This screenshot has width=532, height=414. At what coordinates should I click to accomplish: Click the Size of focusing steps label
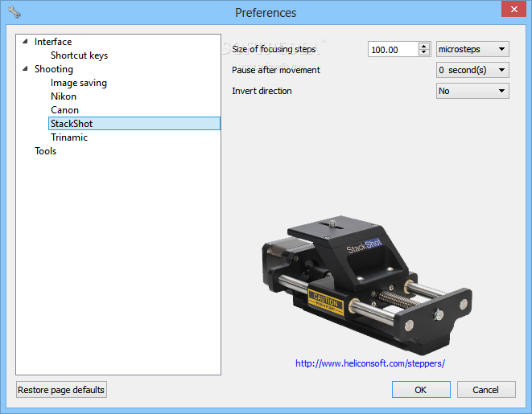coord(274,49)
